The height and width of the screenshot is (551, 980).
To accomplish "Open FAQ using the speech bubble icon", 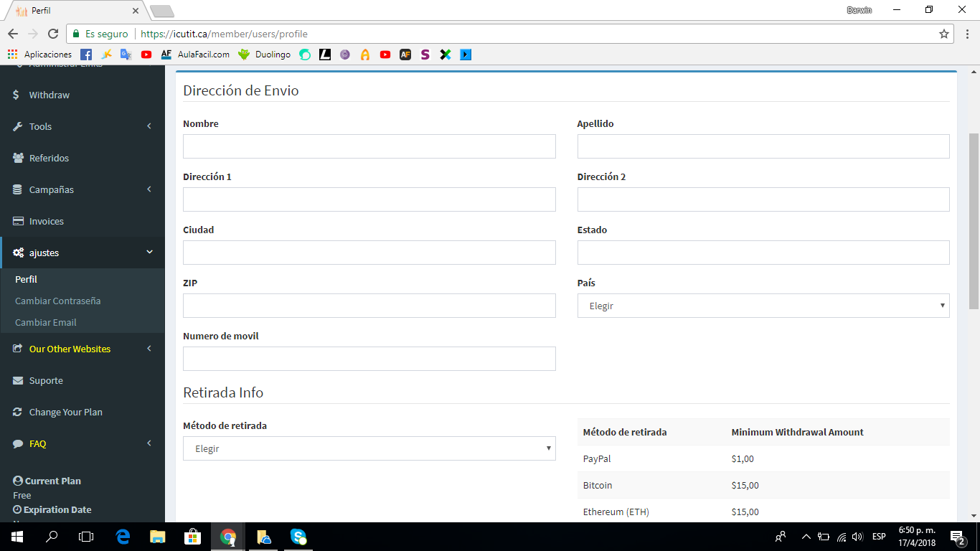I will click(x=17, y=443).
